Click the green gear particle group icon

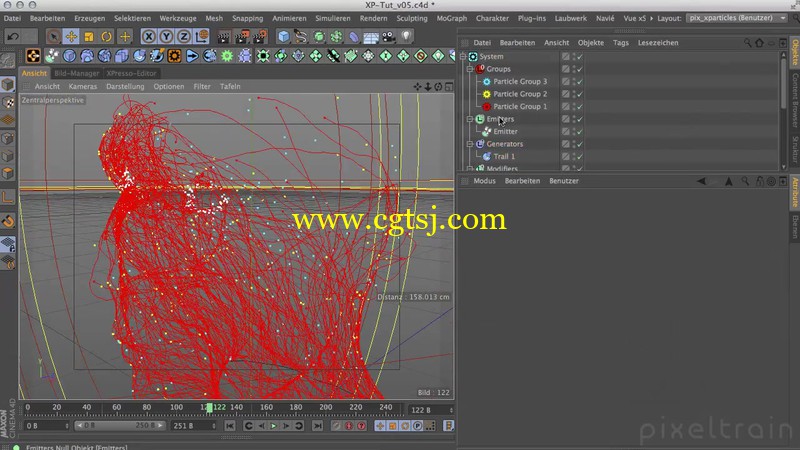point(227,56)
